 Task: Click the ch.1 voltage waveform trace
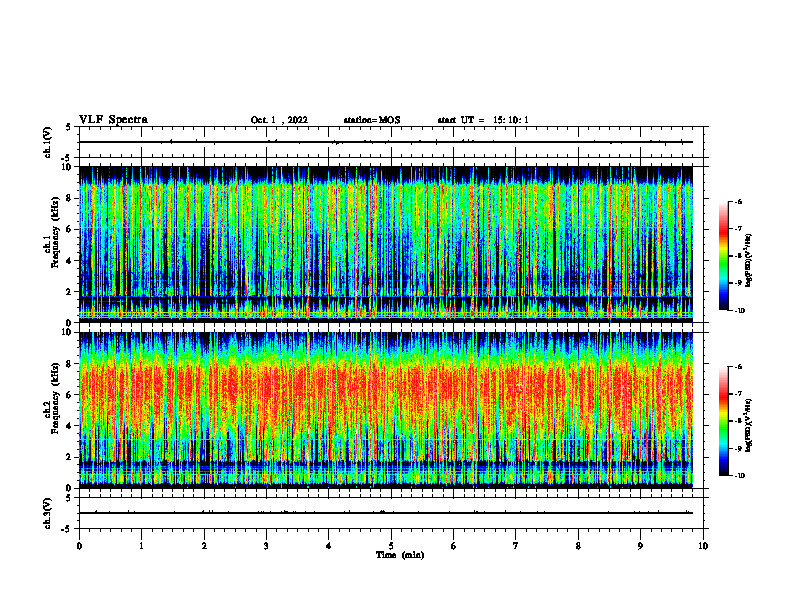tap(386, 142)
